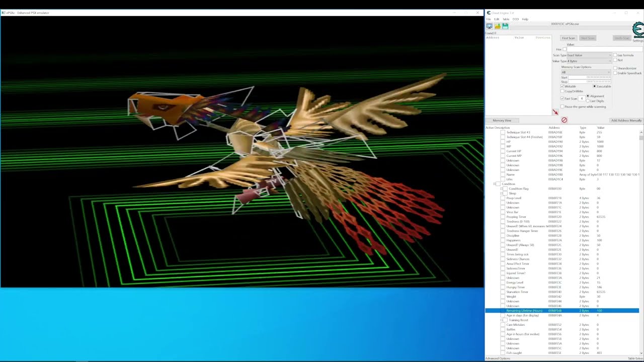The image size is (644, 362).
Task: Open Table Extras at the bottom
Action: [x=635, y=358]
